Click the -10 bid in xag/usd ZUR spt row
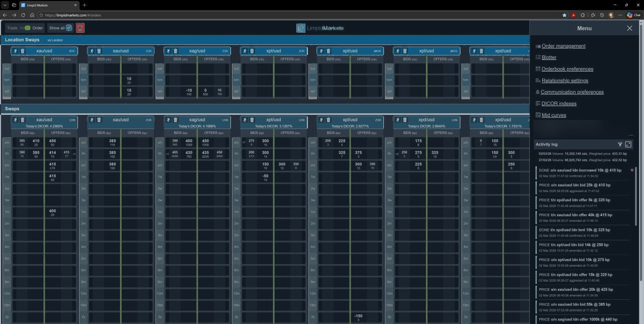Image resolution: width=644 pixels, height=324 pixels. (x=189, y=92)
